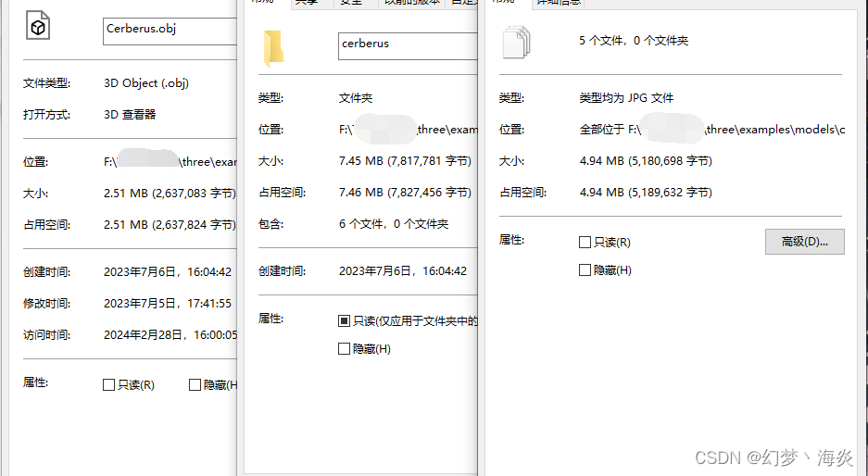Click the yellow cerberus folder icon

[273, 49]
